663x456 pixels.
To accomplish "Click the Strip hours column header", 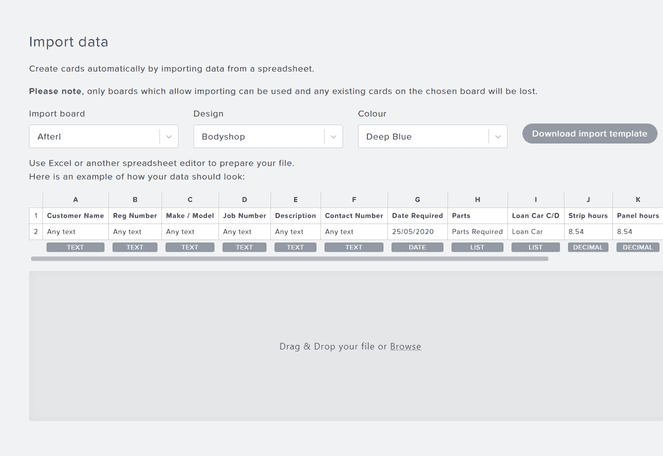I will click(x=588, y=215).
